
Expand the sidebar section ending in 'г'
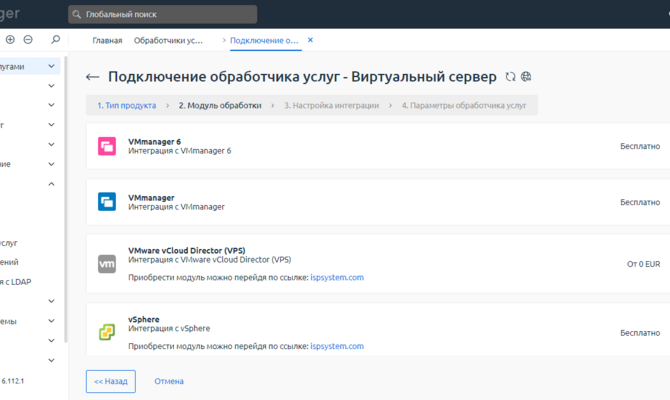(x=51, y=125)
